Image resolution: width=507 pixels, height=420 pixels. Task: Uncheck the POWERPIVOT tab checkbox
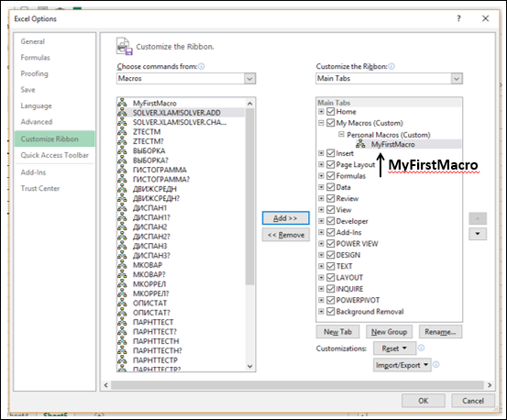(330, 300)
